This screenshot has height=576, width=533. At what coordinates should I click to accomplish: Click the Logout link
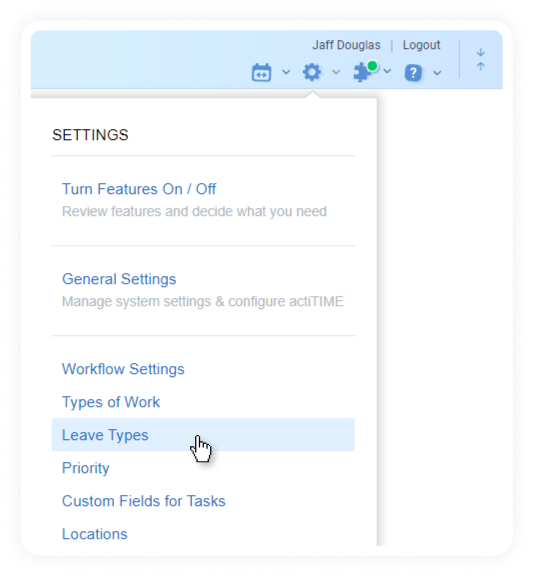coord(421,45)
